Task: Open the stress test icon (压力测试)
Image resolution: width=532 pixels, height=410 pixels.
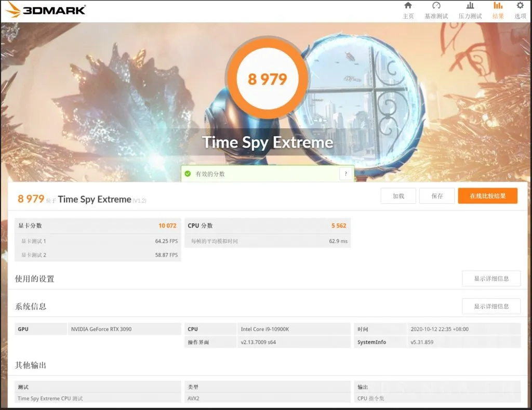Action: tap(470, 5)
